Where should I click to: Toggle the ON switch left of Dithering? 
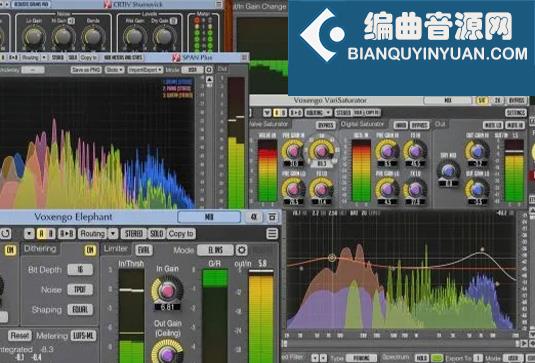(10, 250)
